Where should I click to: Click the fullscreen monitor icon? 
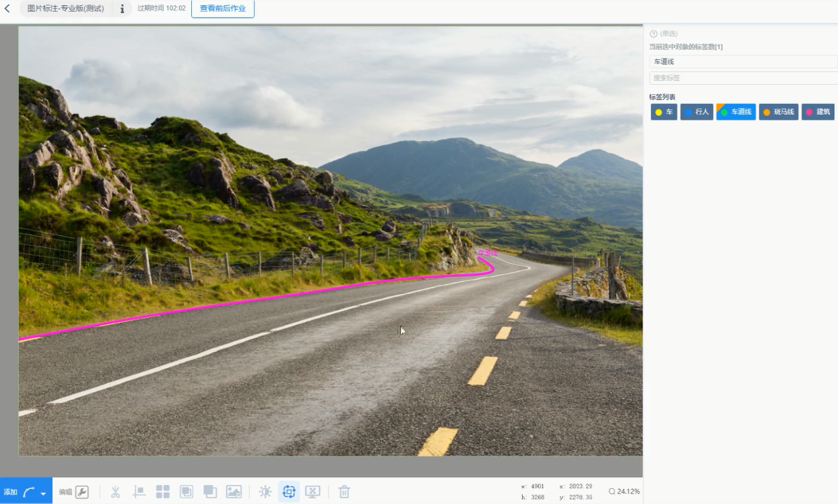(313, 491)
